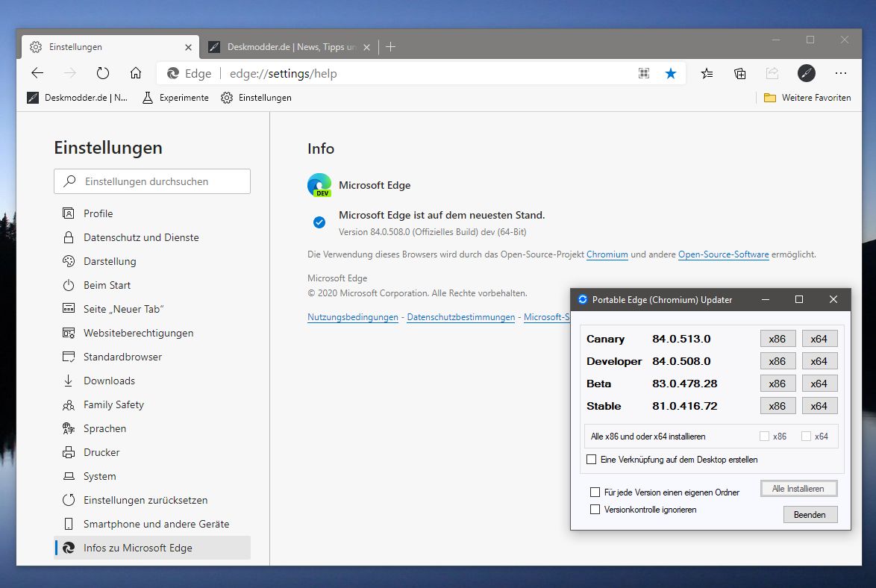
Task: Open Websiteberechtigungen settings
Action: (x=152, y=333)
